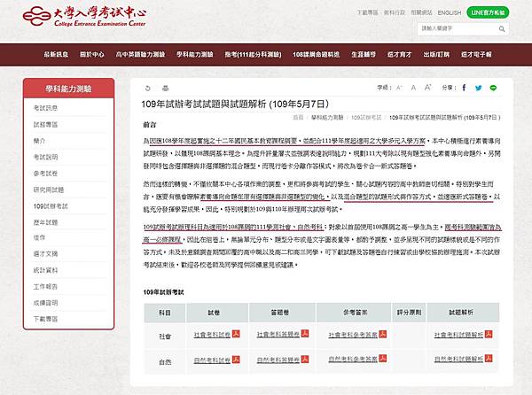Viewport: 532px width, 395px height.
Task: Open 成績證明 in the sidebar
Action: 45,303
